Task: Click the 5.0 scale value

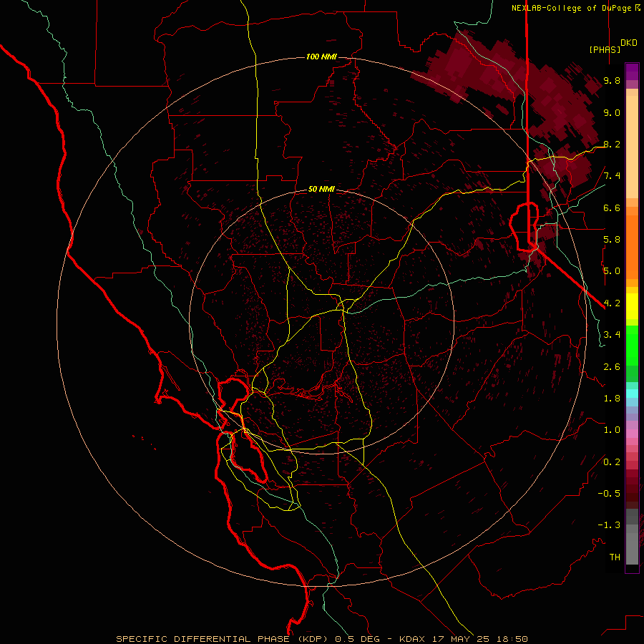Action: (612, 271)
